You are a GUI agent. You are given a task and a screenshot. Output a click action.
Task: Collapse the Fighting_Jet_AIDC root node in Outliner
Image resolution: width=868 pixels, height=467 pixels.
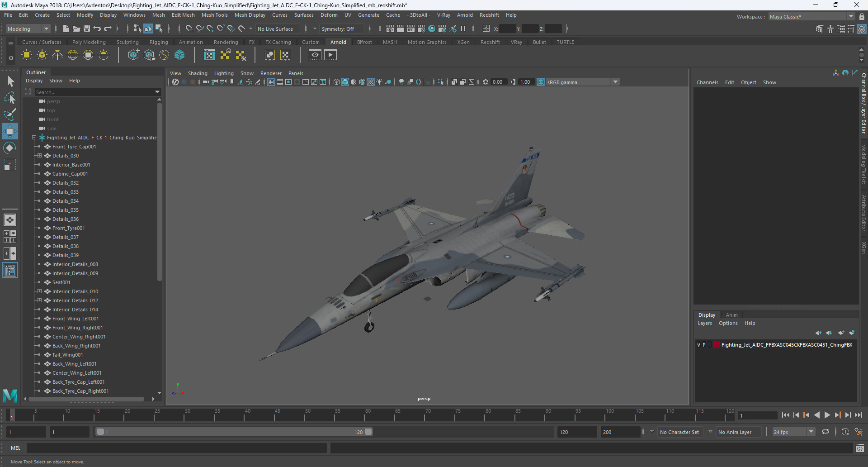tap(34, 138)
